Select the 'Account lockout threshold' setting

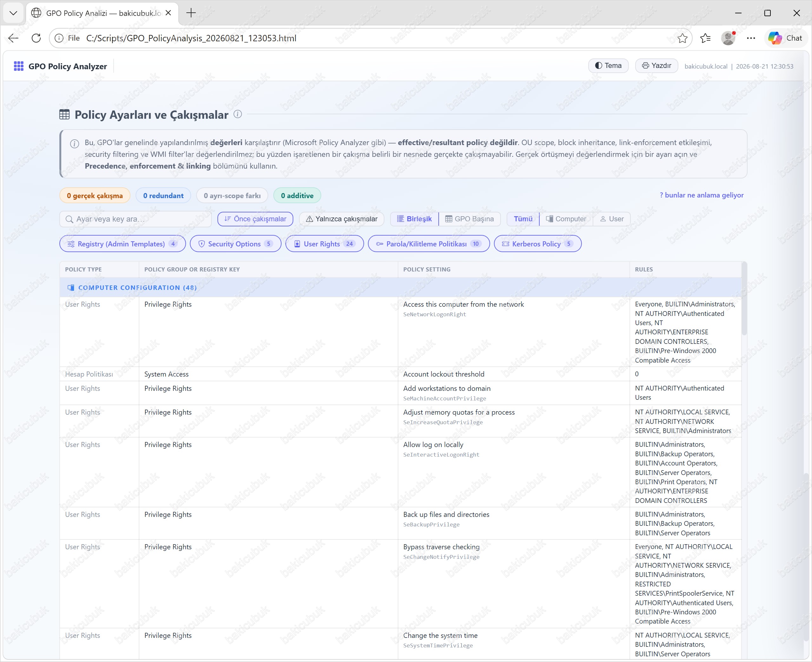(444, 374)
